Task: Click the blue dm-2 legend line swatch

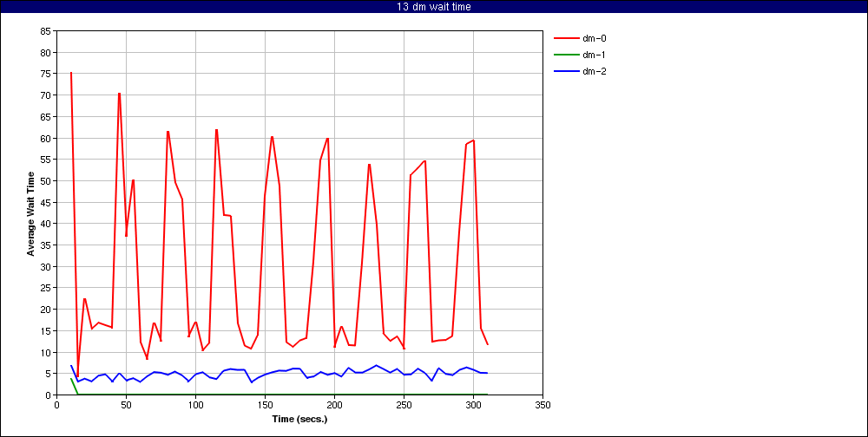Action: (x=566, y=71)
